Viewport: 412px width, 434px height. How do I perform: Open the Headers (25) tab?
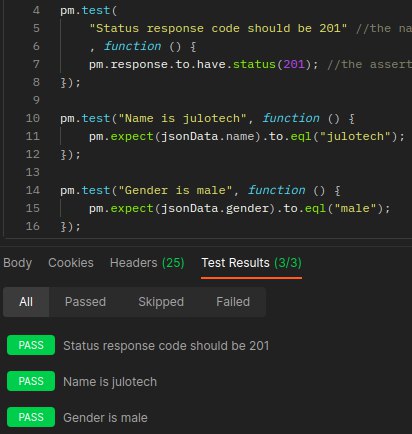pyautogui.click(x=147, y=263)
